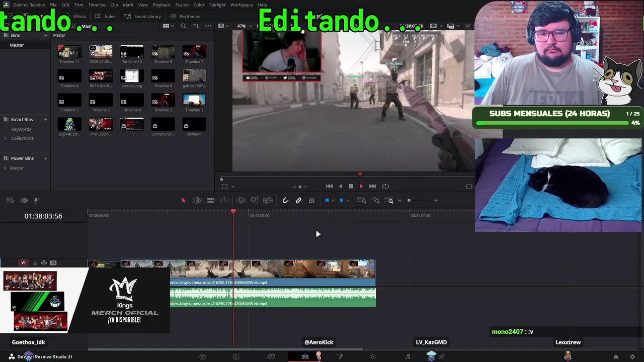Add a new bin with Bins plus icon
644x362 pixels.
click(45, 35)
